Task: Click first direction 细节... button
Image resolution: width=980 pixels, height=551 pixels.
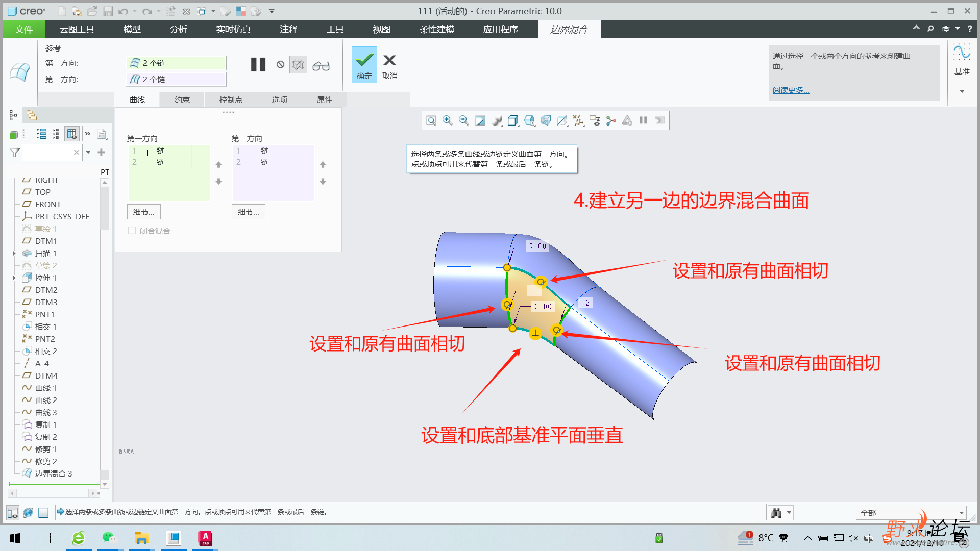Action: click(x=143, y=212)
